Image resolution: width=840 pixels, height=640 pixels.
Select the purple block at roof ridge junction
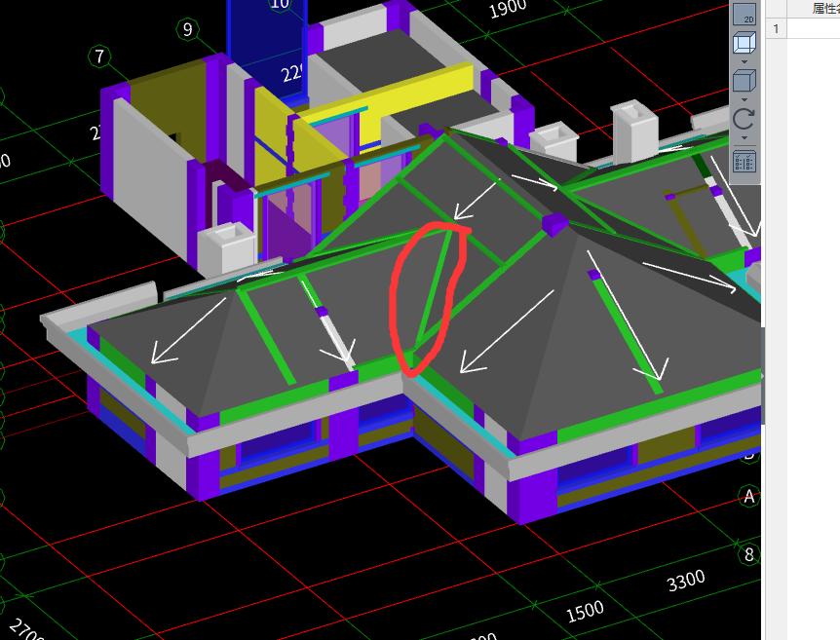coord(555,223)
